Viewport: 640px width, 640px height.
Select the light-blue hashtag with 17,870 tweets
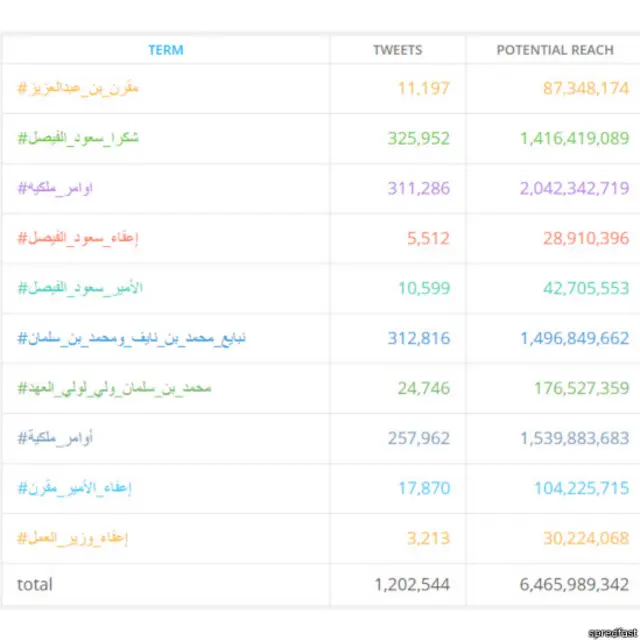75,488
